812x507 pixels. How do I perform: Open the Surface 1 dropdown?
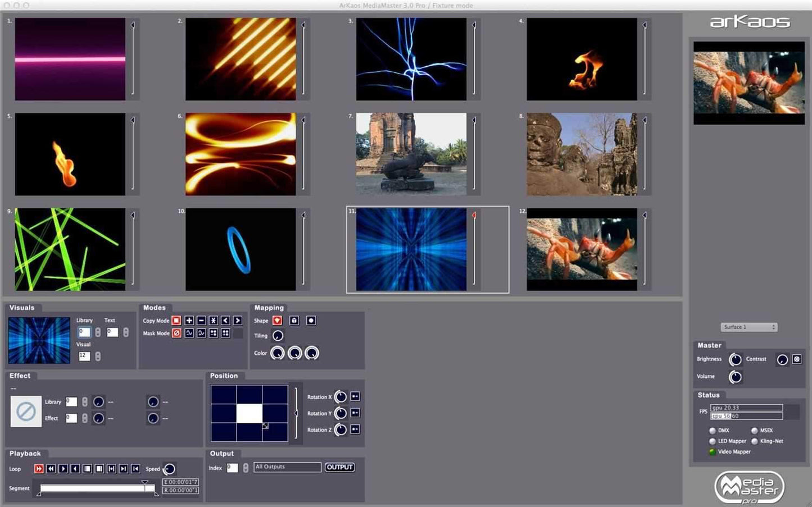point(749,327)
